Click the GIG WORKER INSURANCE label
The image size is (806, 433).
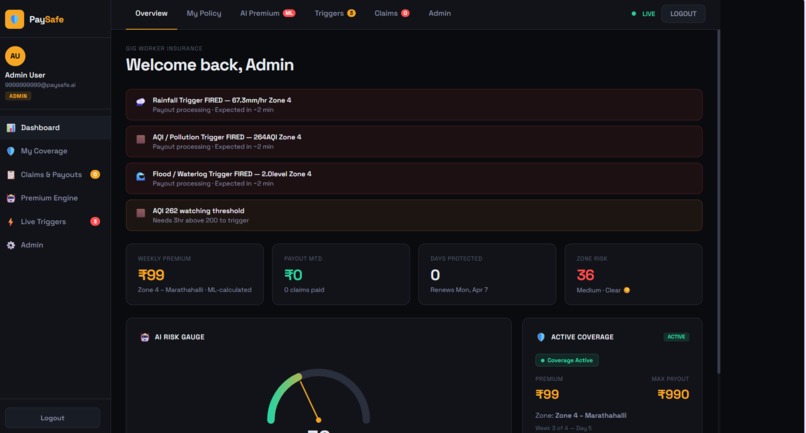(164, 48)
